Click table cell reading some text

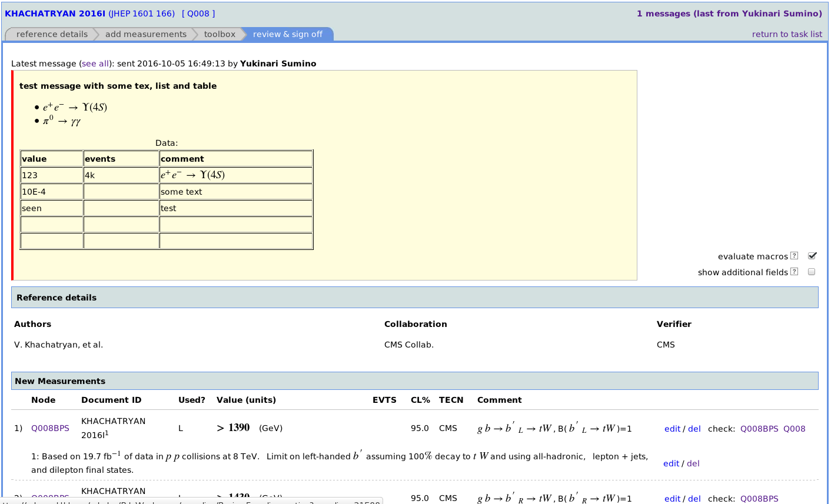[x=236, y=192]
